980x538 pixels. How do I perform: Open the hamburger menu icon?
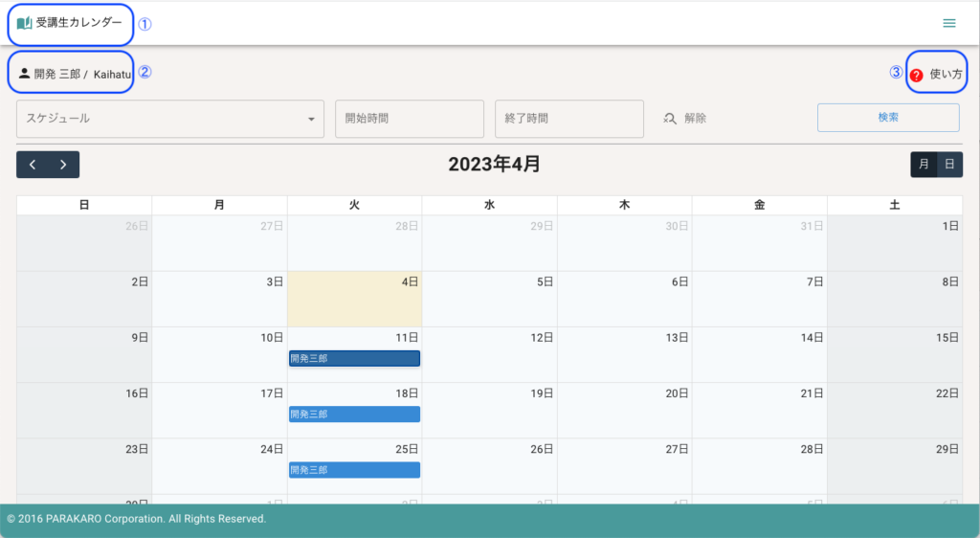[948, 23]
